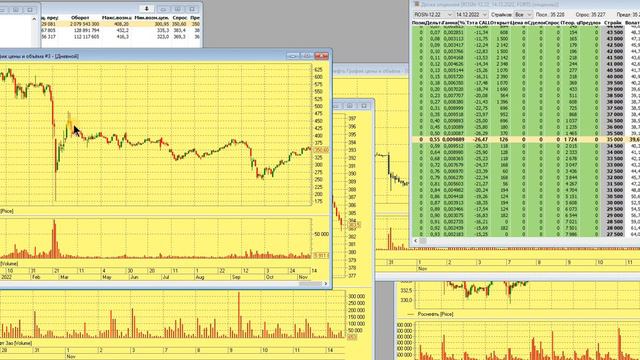Minimize the quotes table window

(x=163, y=9)
